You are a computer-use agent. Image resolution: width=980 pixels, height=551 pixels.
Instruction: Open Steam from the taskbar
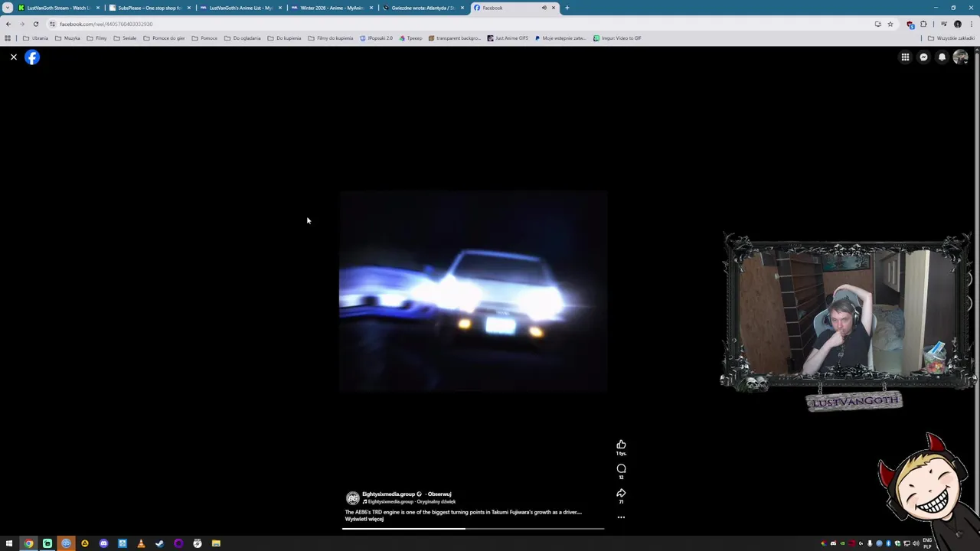click(159, 543)
